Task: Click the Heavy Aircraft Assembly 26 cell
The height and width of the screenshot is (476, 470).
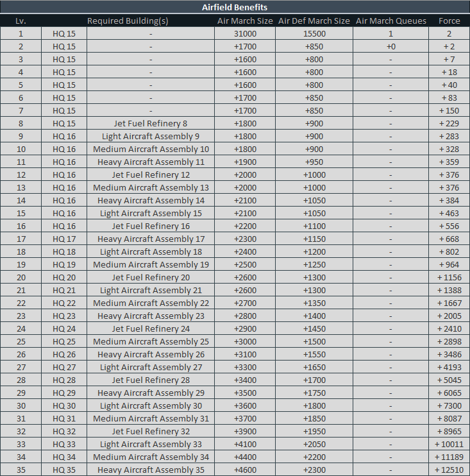Action: [x=151, y=354]
